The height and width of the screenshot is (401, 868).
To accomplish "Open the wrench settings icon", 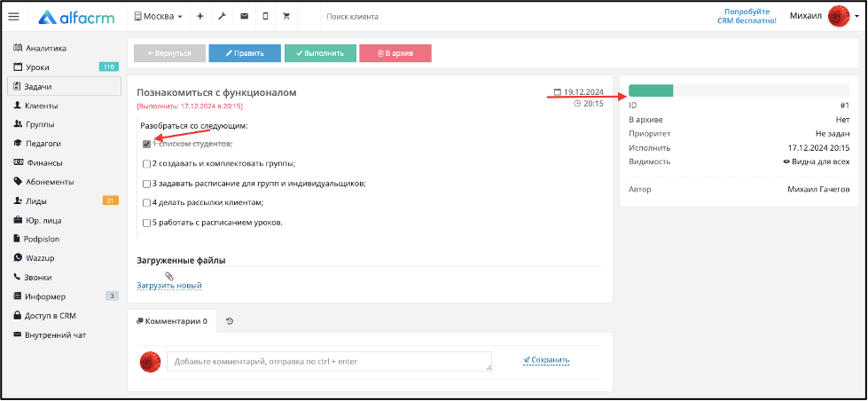I will (222, 17).
